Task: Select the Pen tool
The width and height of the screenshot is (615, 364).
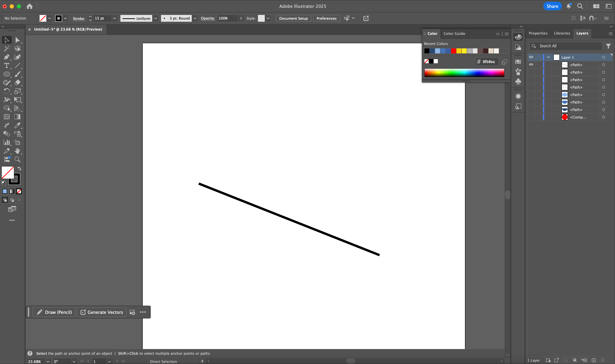Action: (x=7, y=57)
